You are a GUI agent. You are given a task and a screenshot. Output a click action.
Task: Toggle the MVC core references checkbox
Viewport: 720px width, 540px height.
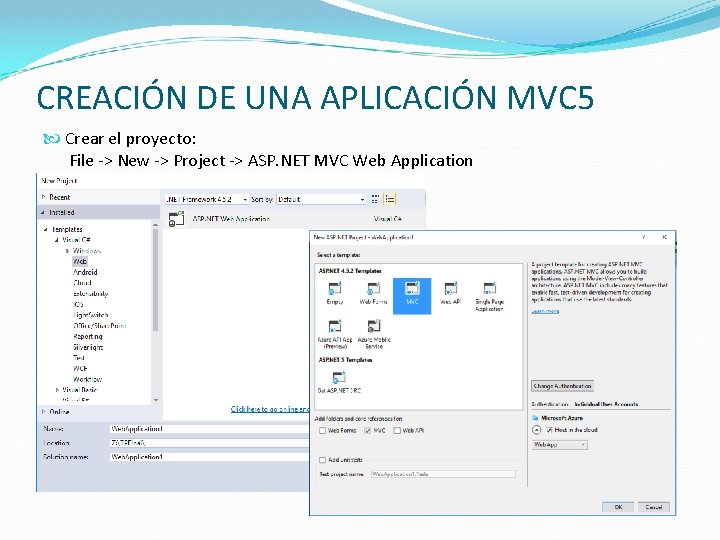[x=367, y=430]
